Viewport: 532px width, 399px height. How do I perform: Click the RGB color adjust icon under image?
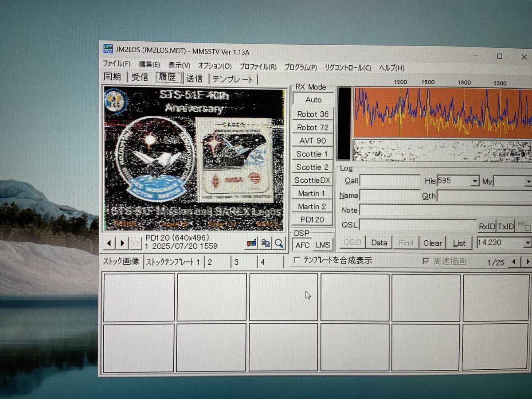[x=251, y=243]
